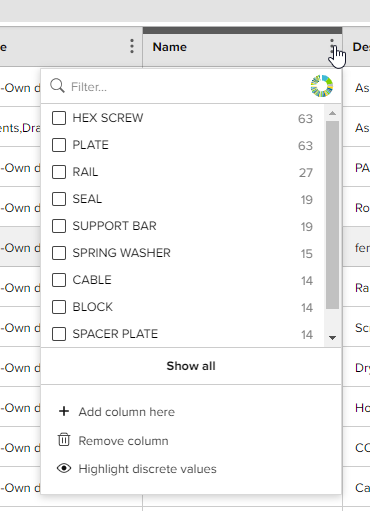Open the Name column three-dot menu
Viewport: 370px width, 511px height.
point(332,46)
